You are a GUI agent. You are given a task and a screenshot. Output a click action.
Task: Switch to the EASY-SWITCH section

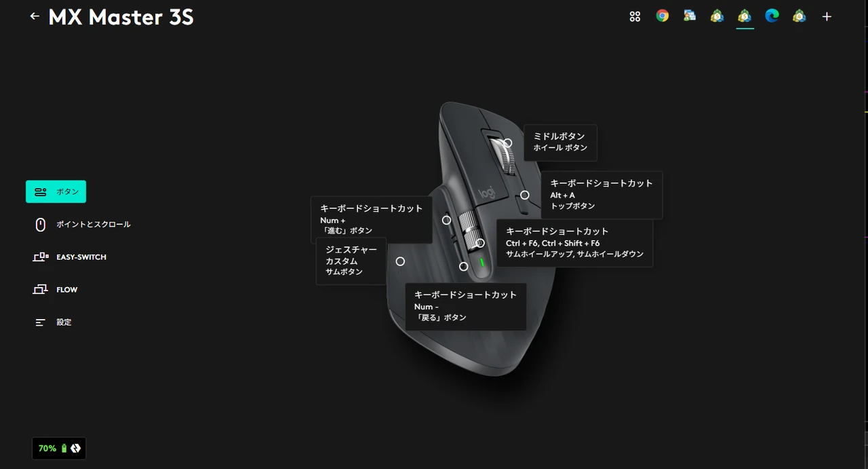70,257
